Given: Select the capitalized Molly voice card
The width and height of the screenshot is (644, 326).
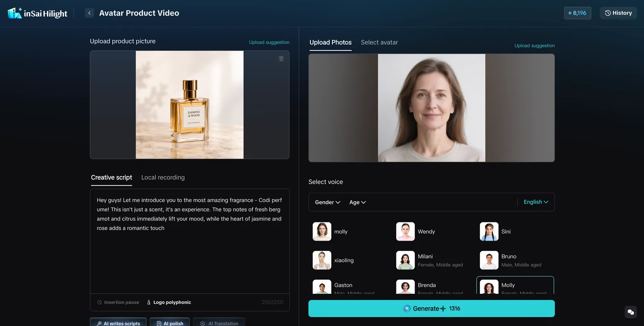Looking at the screenshot, I should [x=515, y=286].
